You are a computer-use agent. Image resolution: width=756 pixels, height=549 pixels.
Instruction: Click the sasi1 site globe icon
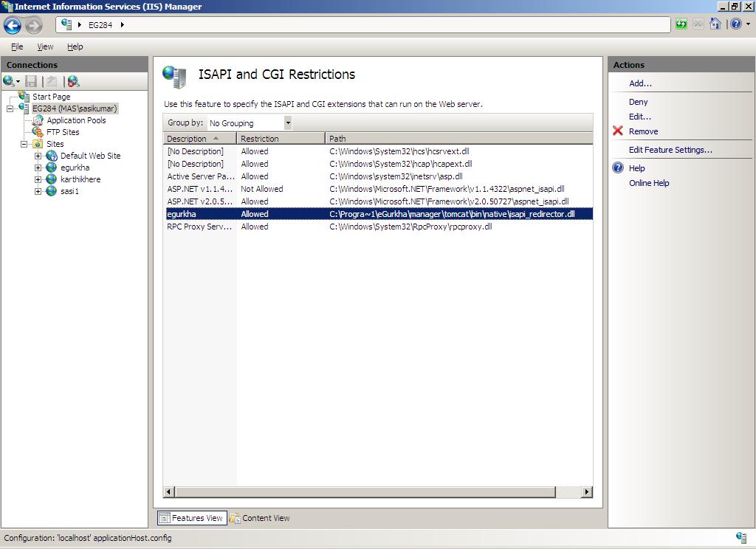(52, 191)
